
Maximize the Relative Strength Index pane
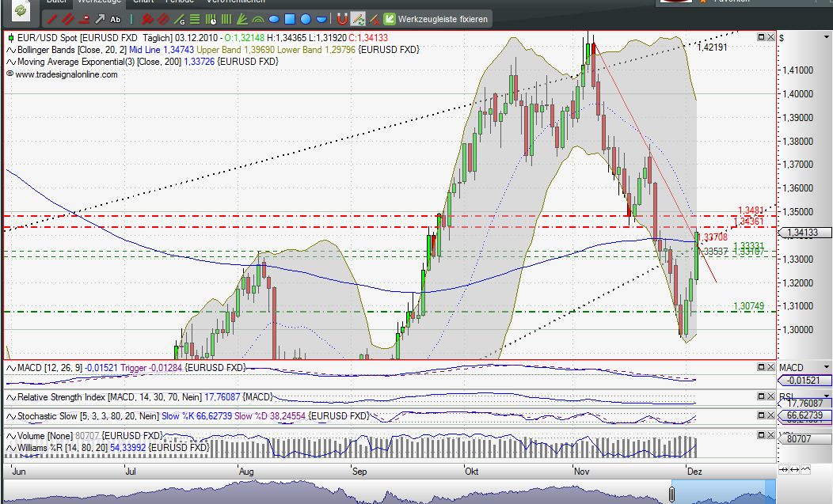click(x=761, y=396)
